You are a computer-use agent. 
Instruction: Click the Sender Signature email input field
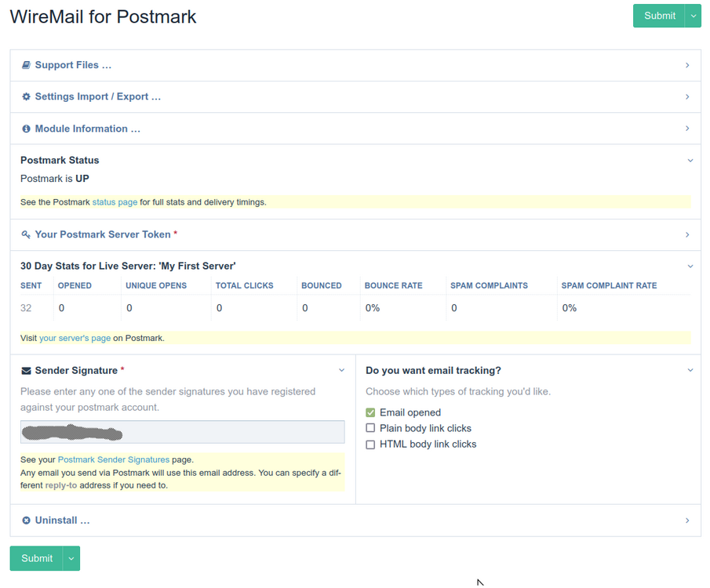[182, 432]
